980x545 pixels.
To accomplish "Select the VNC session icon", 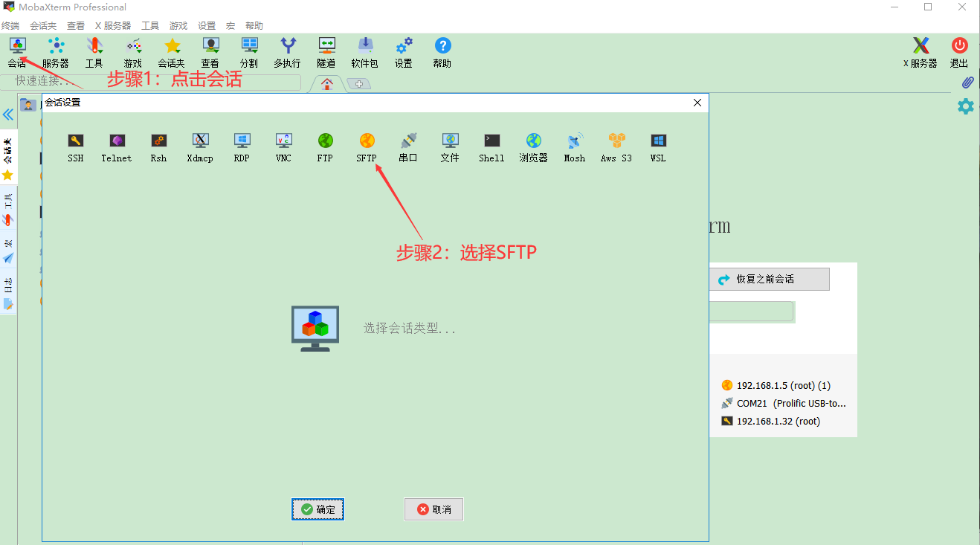I will point(283,146).
